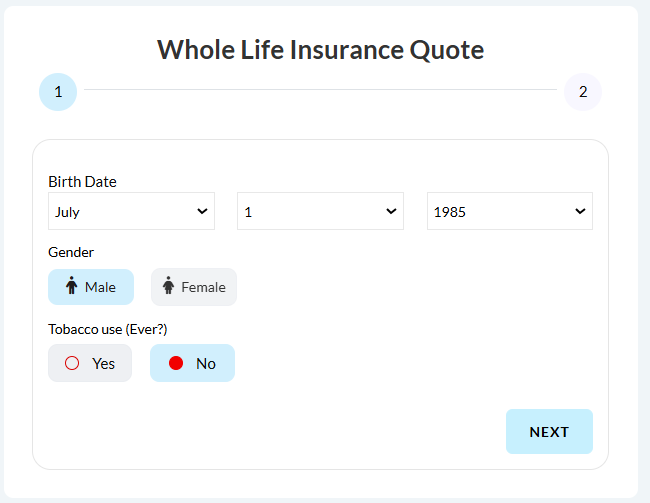Click the chevron arrow on day dropdown

coord(391,211)
